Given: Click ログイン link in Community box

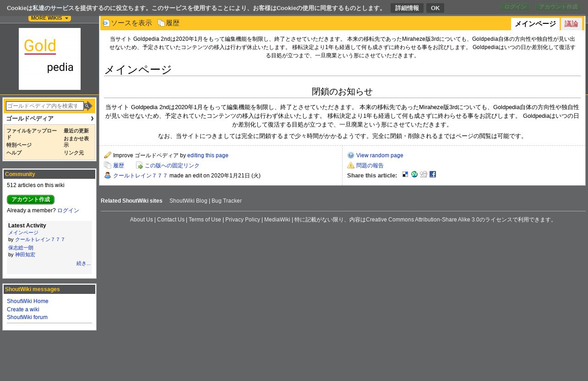Looking at the screenshot, I should coord(68,210).
